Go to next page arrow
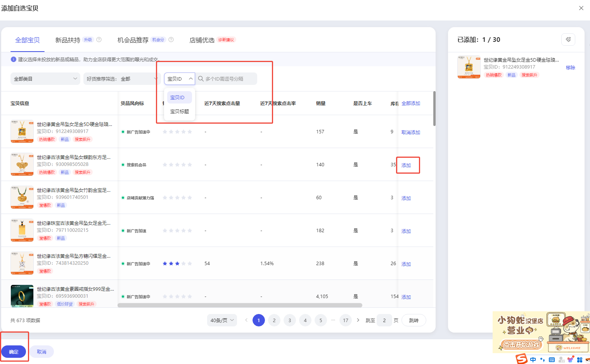The width and height of the screenshot is (590, 364). [x=358, y=320]
